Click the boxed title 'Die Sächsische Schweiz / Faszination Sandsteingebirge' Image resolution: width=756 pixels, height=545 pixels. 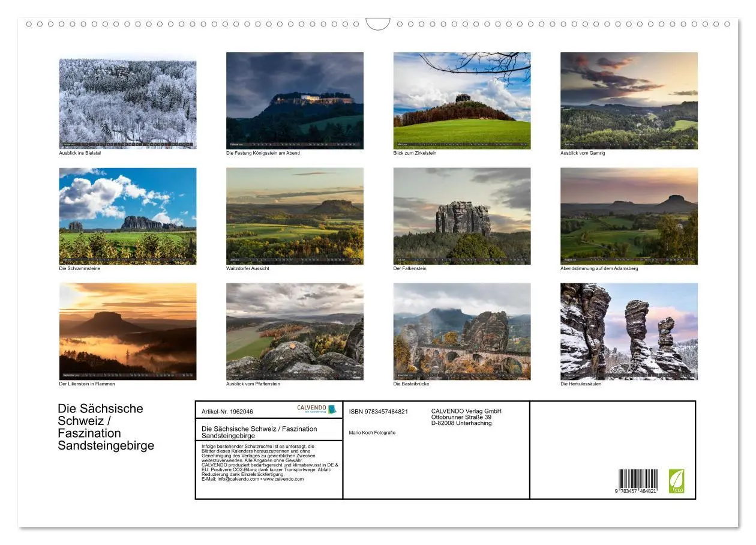259,432
